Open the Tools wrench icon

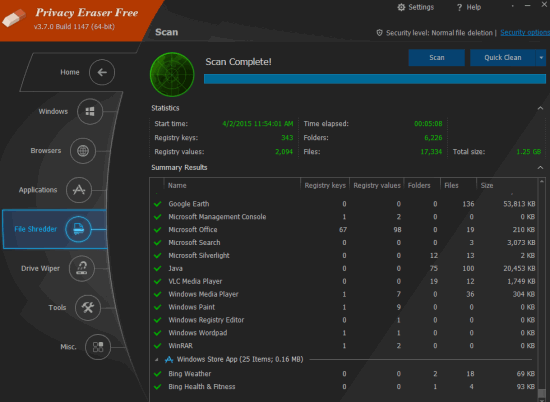coord(88,308)
